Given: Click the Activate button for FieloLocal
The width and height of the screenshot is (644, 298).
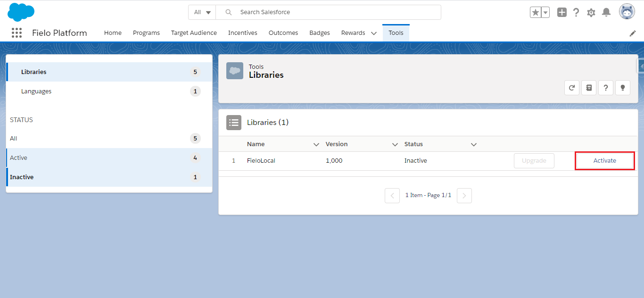Looking at the screenshot, I should click(604, 161).
